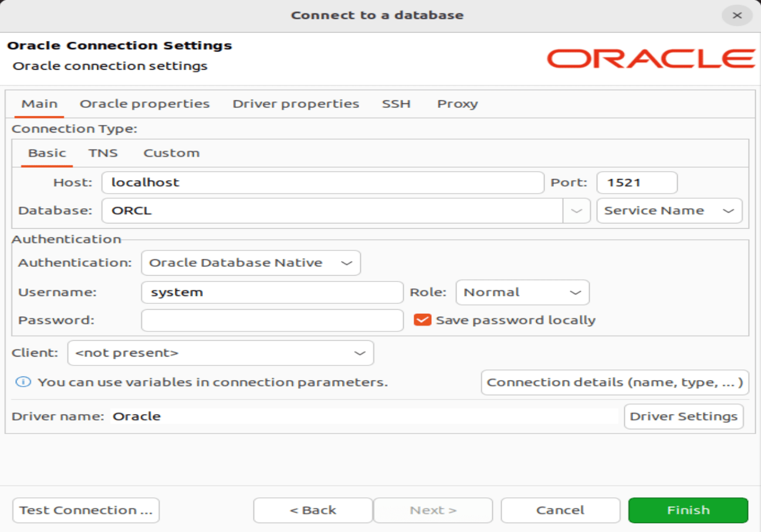Select the Custom connection type tab
The image size is (761, 532).
pos(171,153)
